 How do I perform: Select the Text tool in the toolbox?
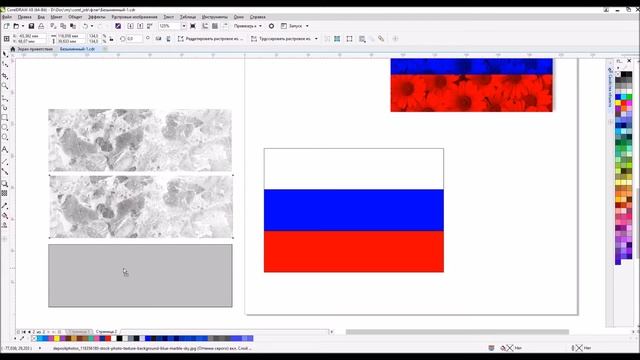click(x=5, y=150)
